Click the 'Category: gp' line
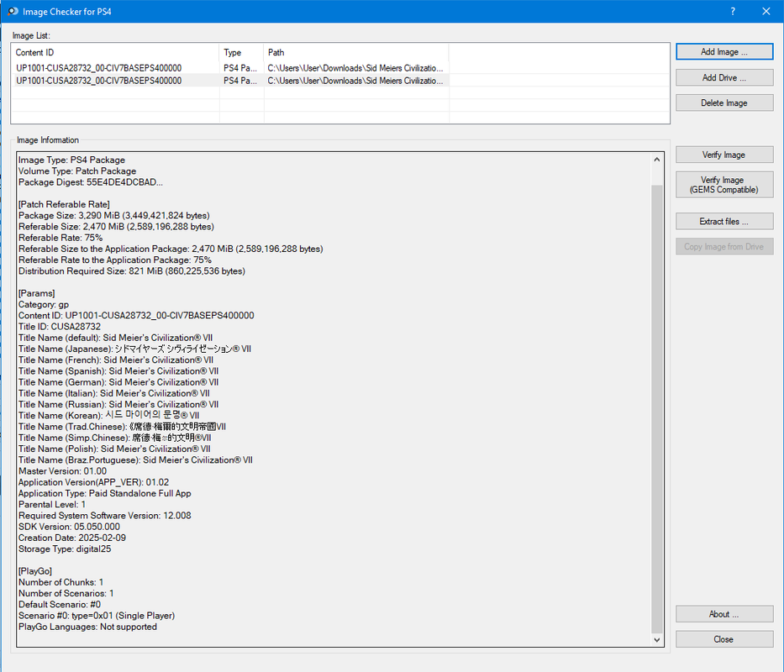 [x=44, y=304]
